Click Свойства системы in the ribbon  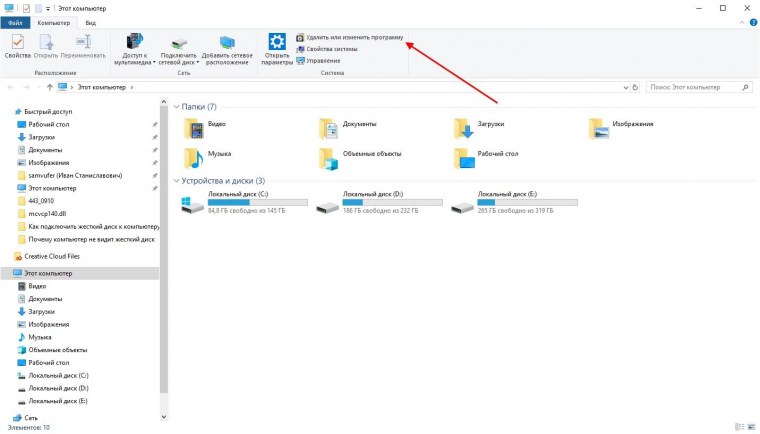click(x=330, y=49)
